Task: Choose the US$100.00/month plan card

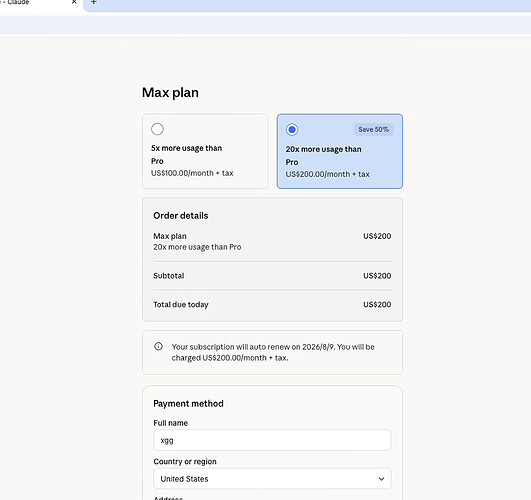Action: pyautogui.click(x=205, y=151)
